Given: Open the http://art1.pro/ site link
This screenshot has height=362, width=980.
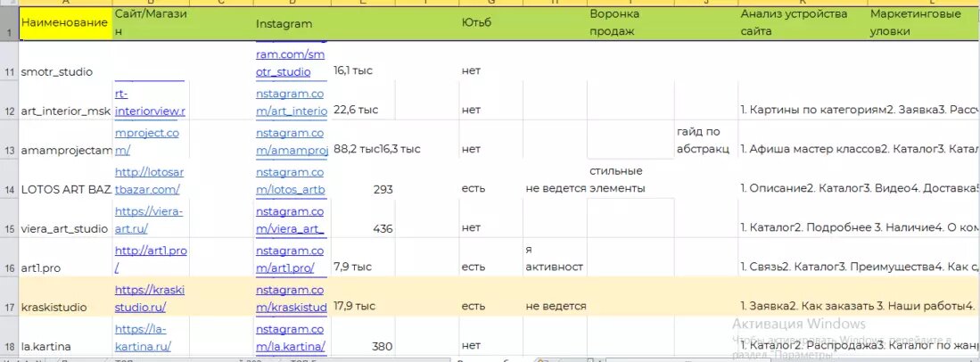Looking at the screenshot, I should (151, 259).
